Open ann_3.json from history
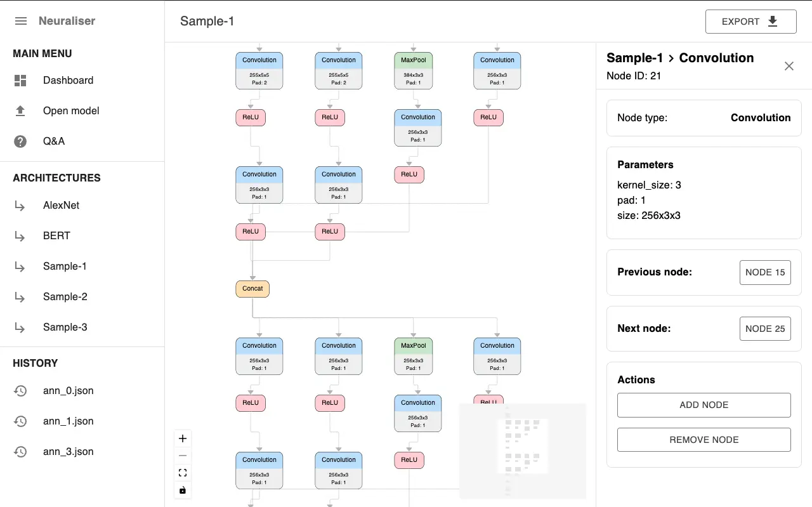The image size is (812, 507). 68,452
